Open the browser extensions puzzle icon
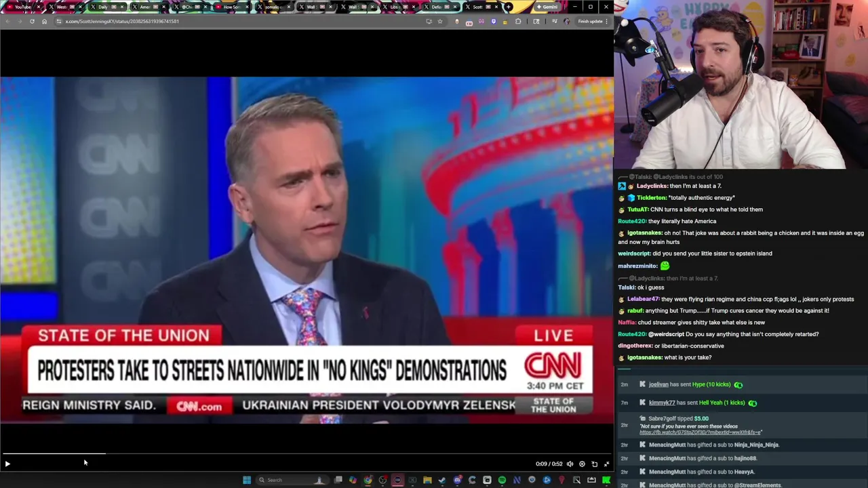 [x=518, y=21]
